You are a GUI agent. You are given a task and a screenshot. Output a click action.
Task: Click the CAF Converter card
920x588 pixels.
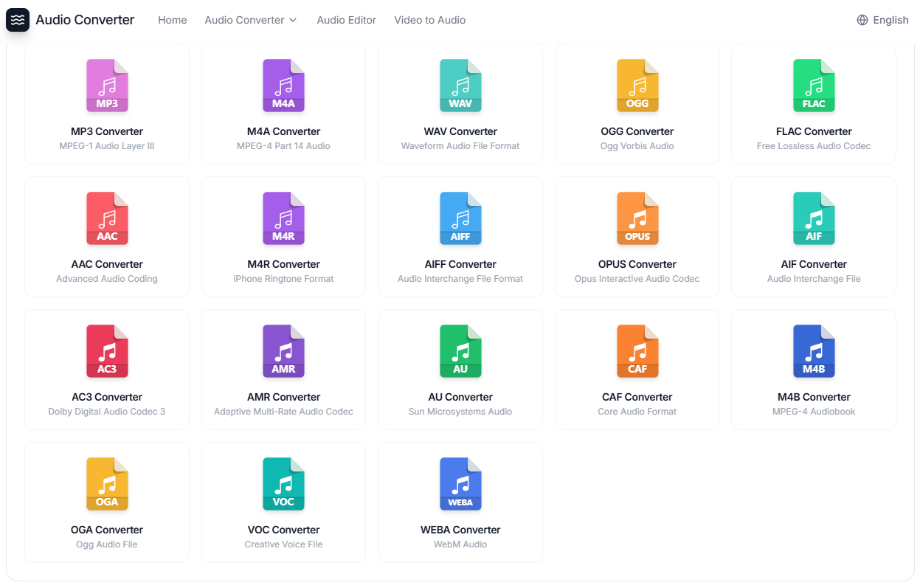tap(637, 351)
